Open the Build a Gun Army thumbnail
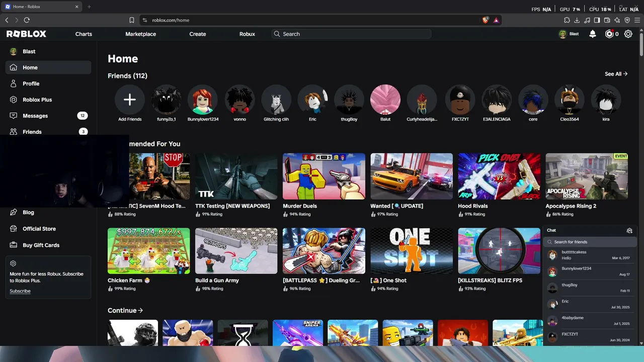Viewport: 644px width, 362px height. tap(236, 251)
